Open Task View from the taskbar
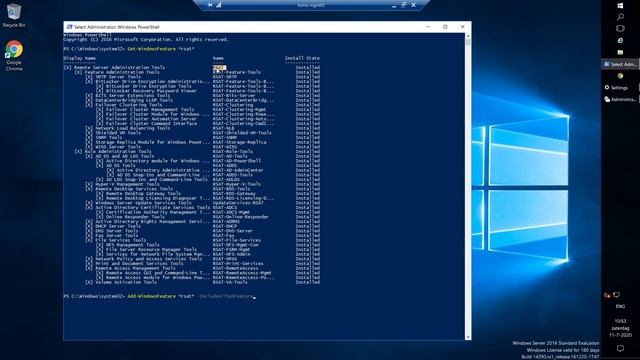The image size is (640, 360). pos(620,29)
